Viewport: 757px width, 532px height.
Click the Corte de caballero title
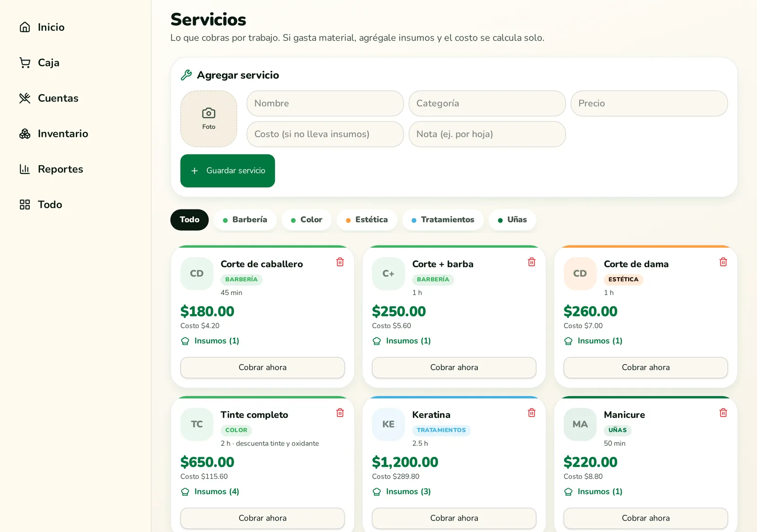coord(262,264)
